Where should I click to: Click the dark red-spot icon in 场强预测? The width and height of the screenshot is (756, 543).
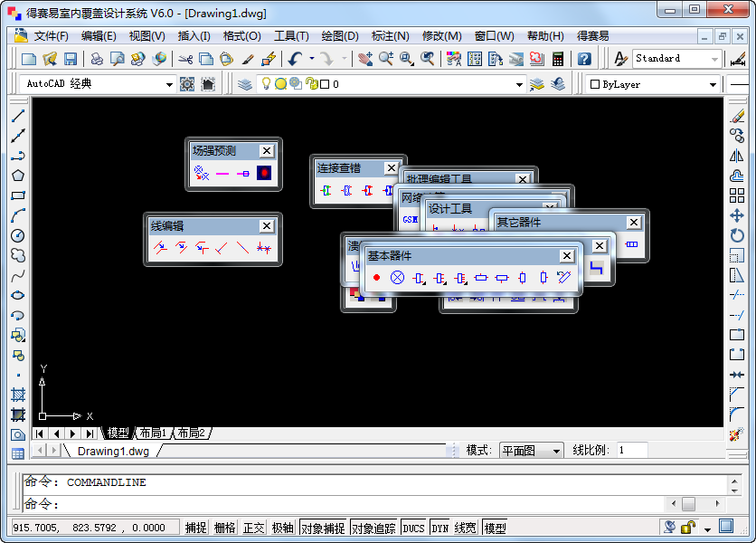[x=264, y=173]
